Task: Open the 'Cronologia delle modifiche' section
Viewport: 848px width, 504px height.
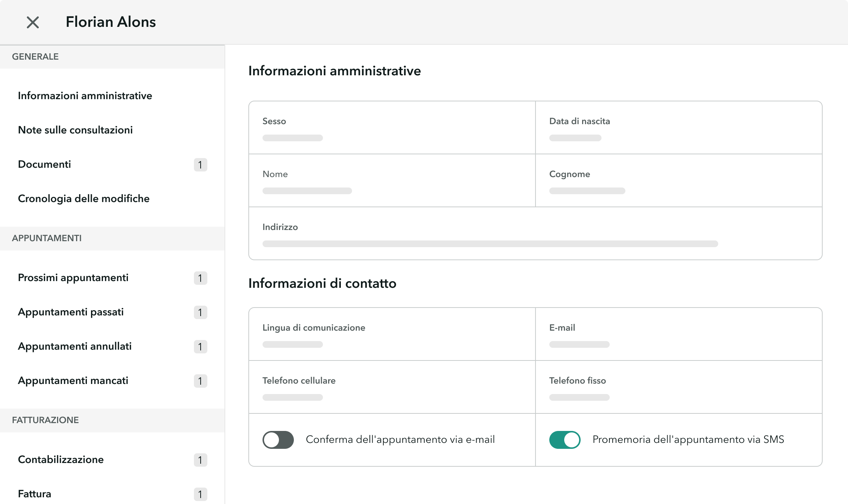Action: coord(84,198)
